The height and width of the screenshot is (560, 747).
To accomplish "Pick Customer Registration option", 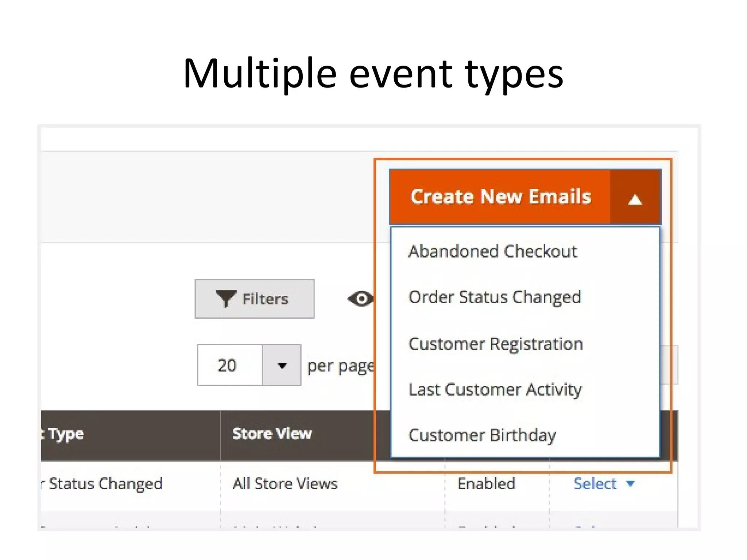I will tap(495, 344).
